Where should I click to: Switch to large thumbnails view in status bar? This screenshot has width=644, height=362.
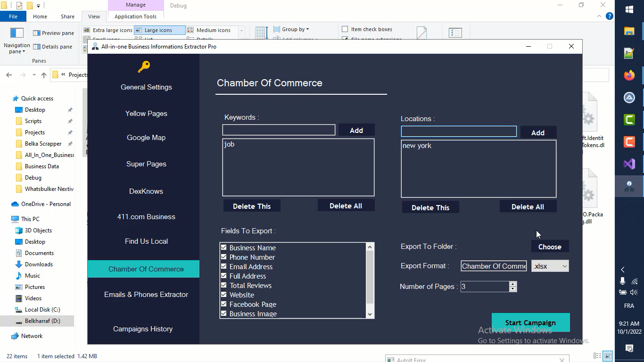tap(608, 356)
